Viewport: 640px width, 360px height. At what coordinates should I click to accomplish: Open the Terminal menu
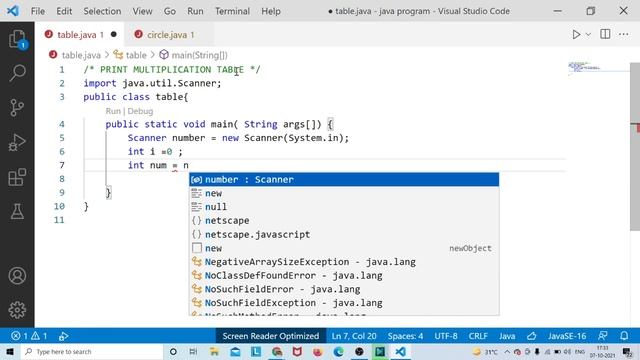pos(232,11)
